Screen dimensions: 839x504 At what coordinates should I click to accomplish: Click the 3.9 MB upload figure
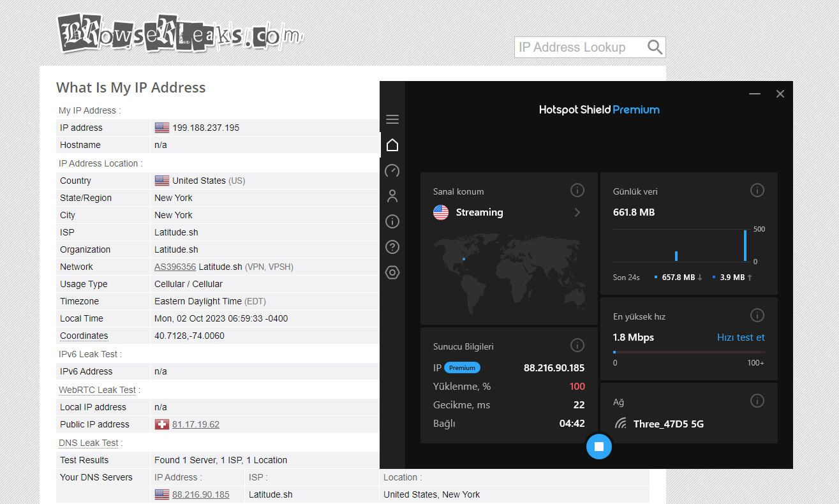pyautogui.click(x=732, y=278)
